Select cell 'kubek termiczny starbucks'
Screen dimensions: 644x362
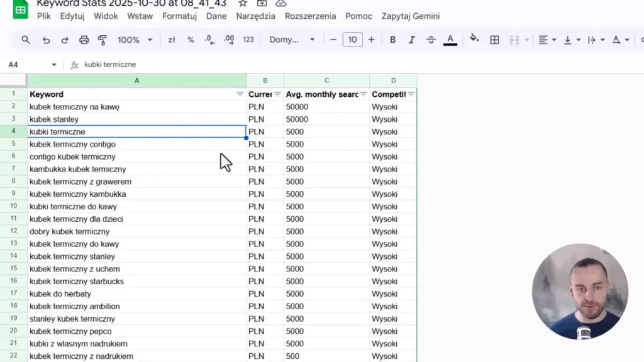(136, 281)
